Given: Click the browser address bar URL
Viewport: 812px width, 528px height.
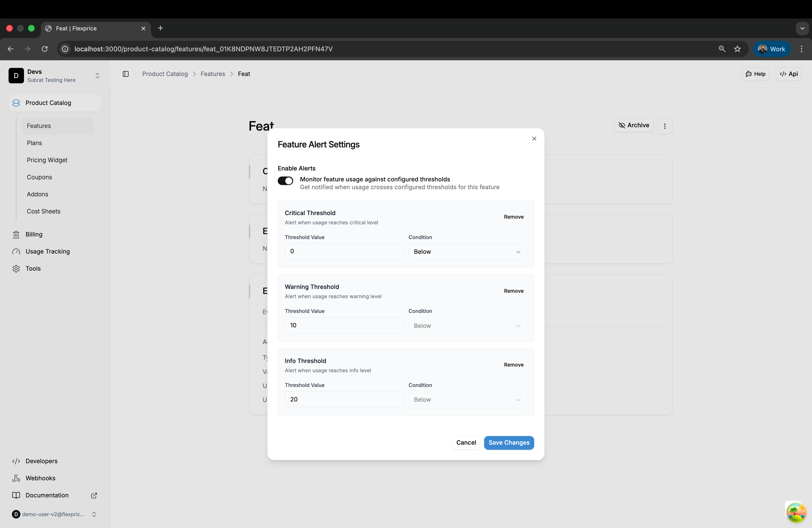Looking at the screenshot, I should pos(203,49).
